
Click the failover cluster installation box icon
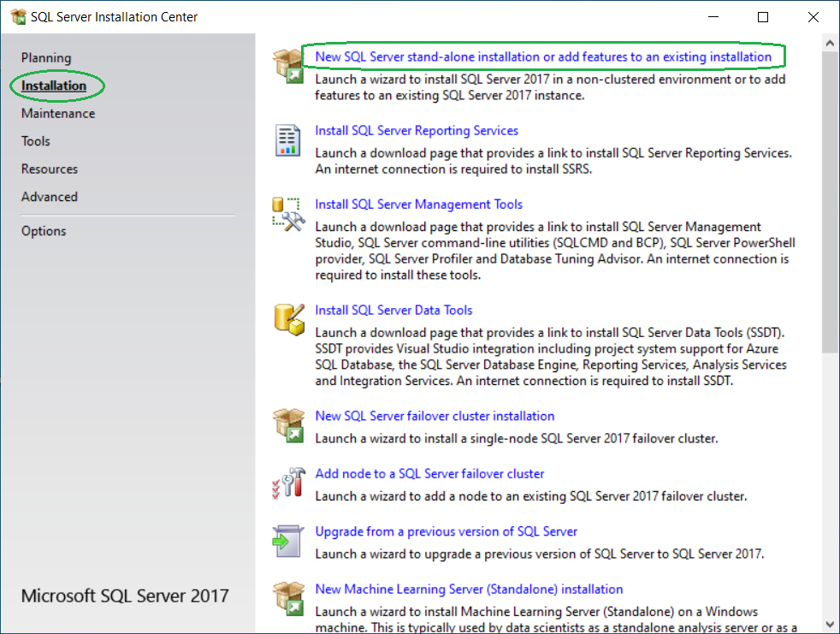[287, 425]
